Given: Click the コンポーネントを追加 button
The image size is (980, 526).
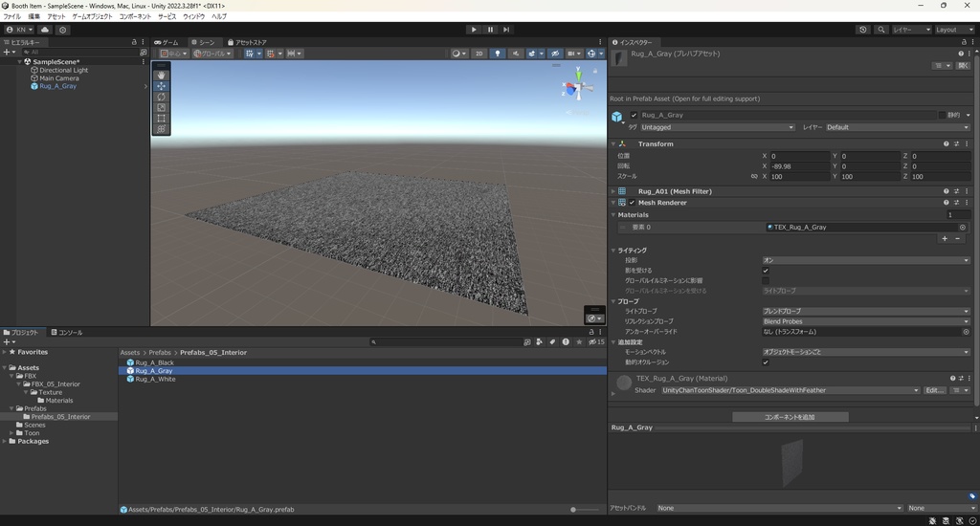Looking at the screenshot, I should click(791, 417).
